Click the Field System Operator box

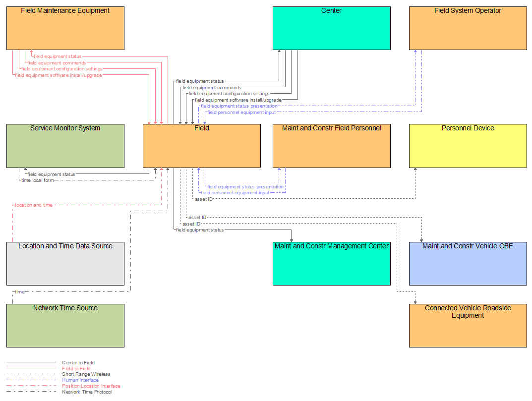click(x=468, y=28)
